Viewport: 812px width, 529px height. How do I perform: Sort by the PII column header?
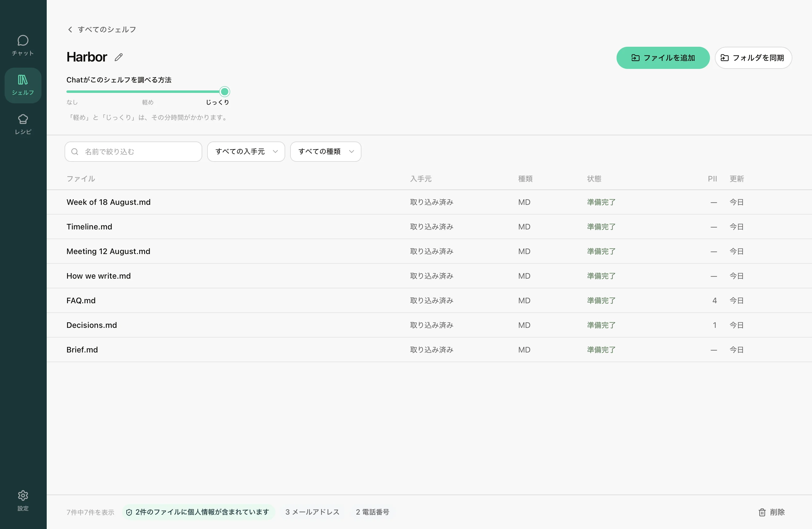[712, 179]
